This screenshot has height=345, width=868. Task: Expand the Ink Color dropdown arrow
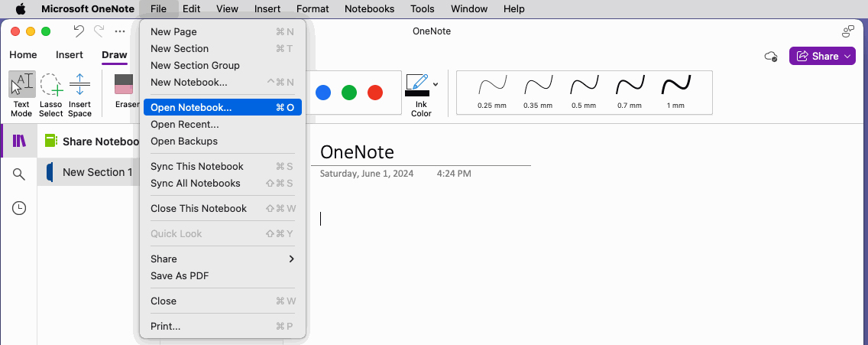click(436, 85)
